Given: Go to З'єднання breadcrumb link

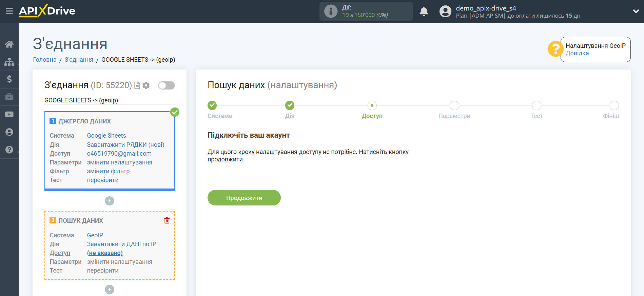Looking at the screenshot, I should click(x=79, y=60).
